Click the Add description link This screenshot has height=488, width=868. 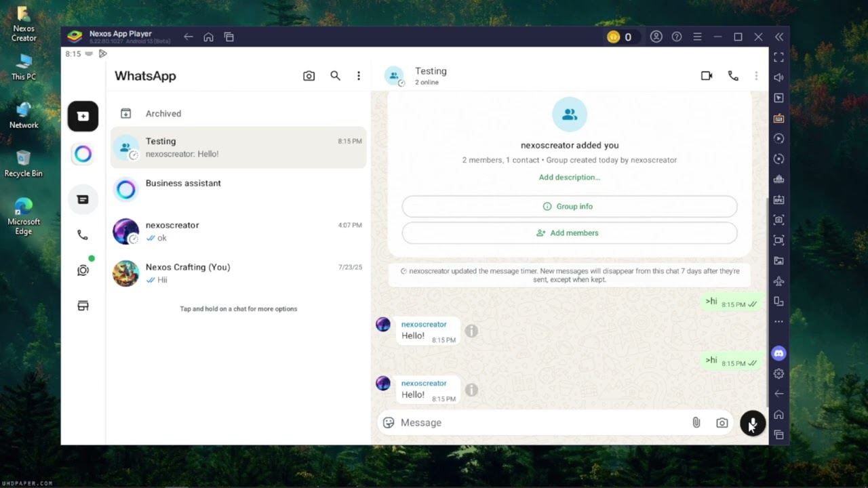point(570,177)
